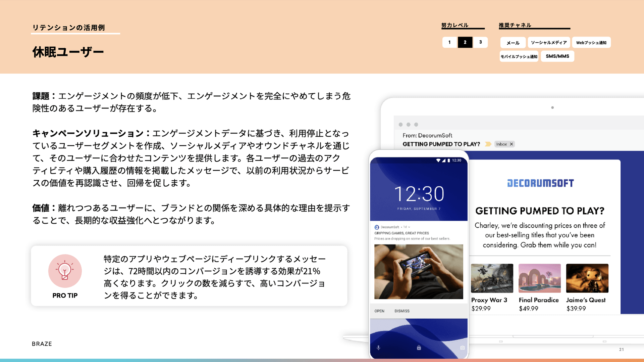644x362 pixels.
Task: Select the SMS/MMS channel chip
Action: [x=557, y=56]
